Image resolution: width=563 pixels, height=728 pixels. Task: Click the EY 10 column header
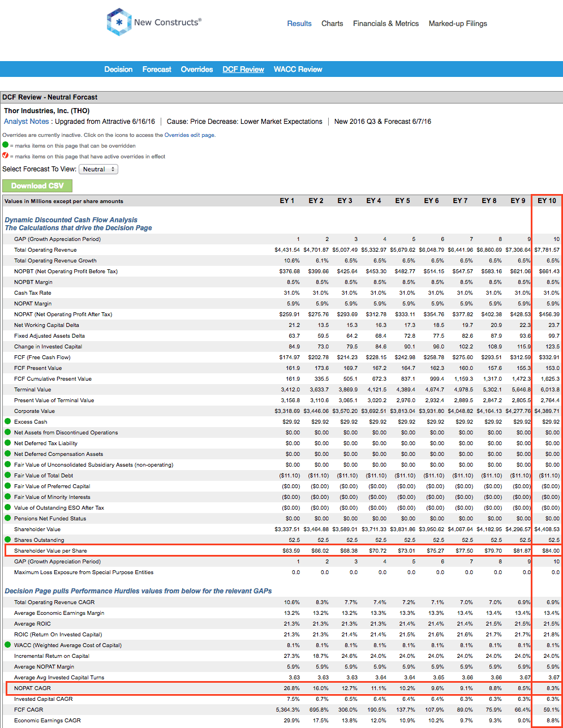[x=547, y=201]
